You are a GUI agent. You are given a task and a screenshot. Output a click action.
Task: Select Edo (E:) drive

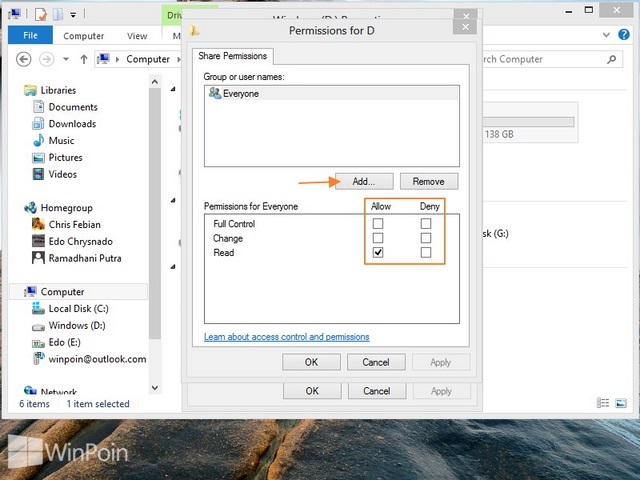(64, 342)
